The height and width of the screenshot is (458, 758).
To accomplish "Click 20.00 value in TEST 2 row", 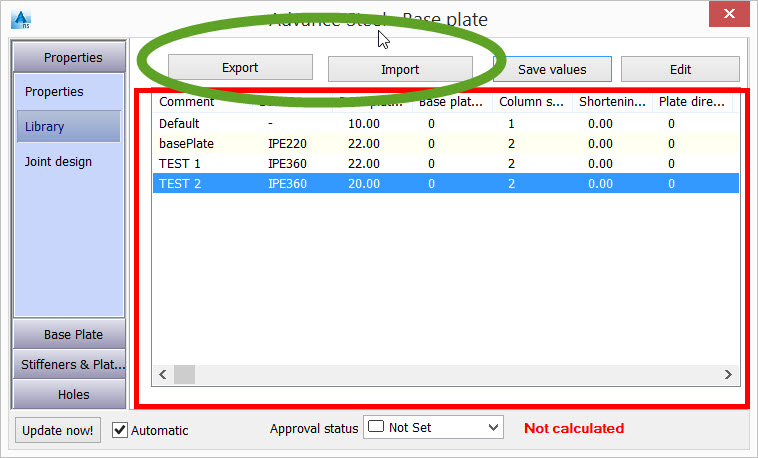I will coord(364,184).
